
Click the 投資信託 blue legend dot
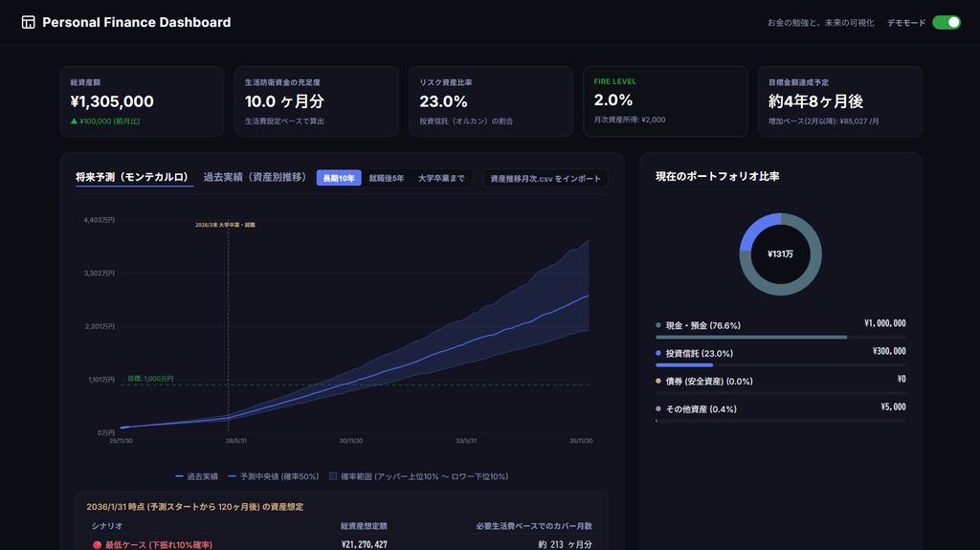pyautogui.click(x=658, y=353)
